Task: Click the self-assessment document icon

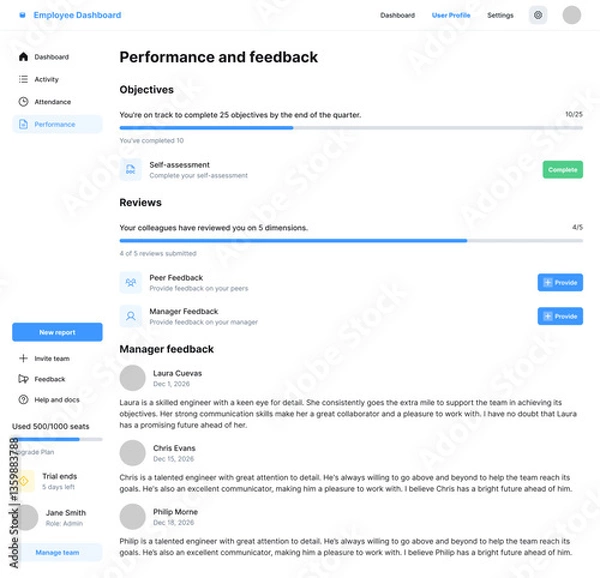Action: click(130, 170)
